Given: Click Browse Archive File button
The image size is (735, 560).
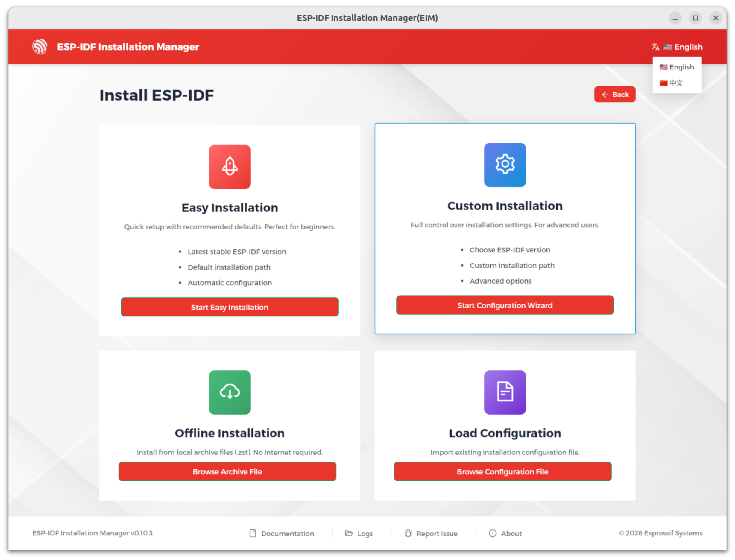Looking at the screenshot, I should click(227, 472).
